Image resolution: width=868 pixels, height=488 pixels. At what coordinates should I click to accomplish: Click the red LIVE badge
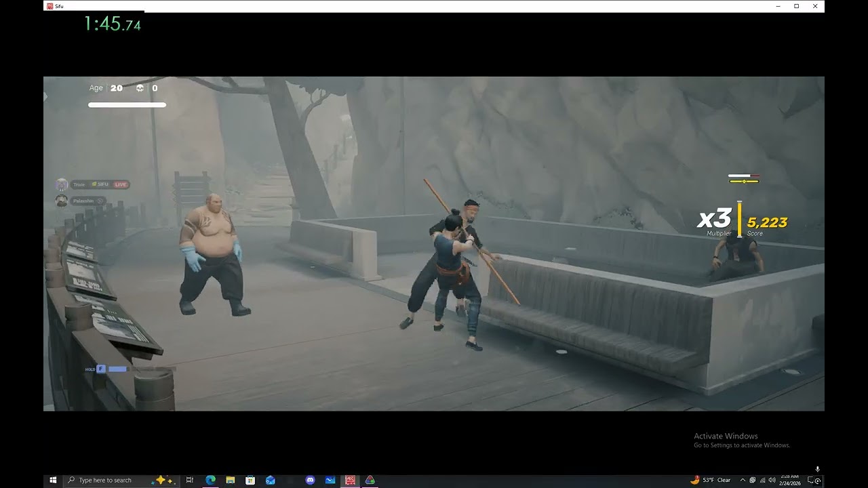coord(121,184)
